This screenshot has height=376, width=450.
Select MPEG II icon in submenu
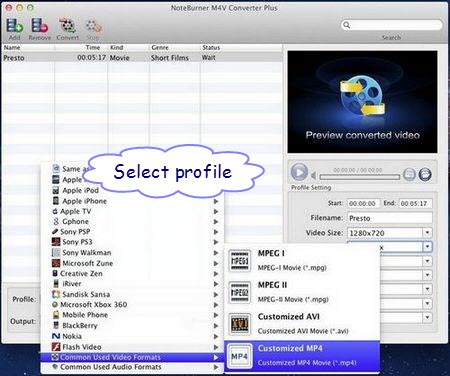pos(240,292)
